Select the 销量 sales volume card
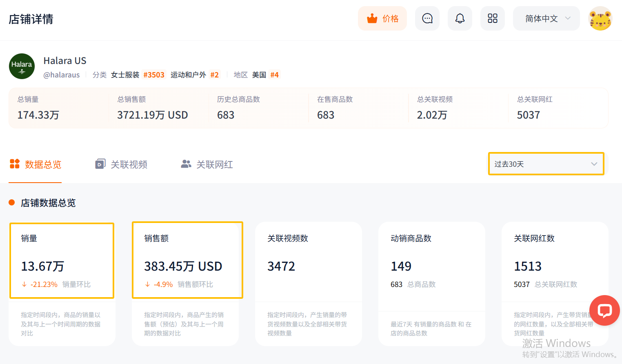Image resolution: width=622 pixels, height=364 pixels. (x=62, y=260)
